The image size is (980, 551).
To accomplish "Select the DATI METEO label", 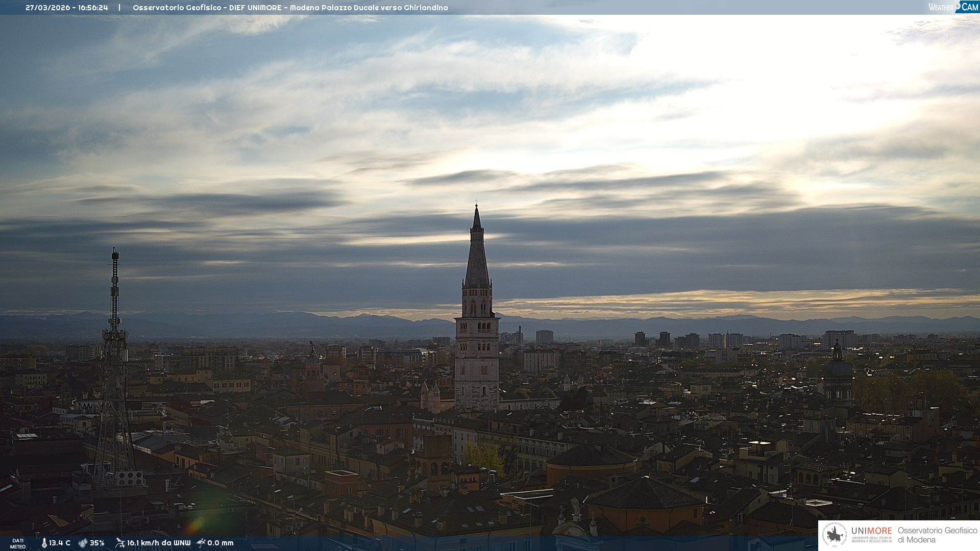I will pos(18,543).
